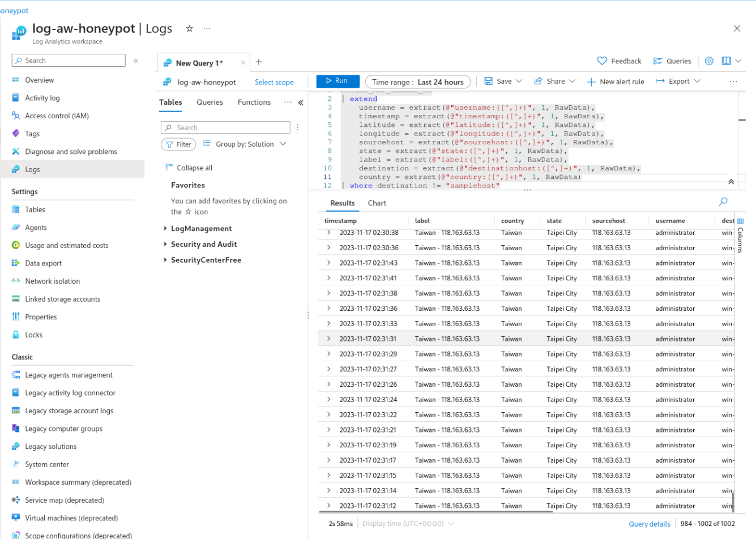Screen dimensions: 756x539
Task: Collapse the tables side pane with double chevron
Action: [x=301, y=102]
